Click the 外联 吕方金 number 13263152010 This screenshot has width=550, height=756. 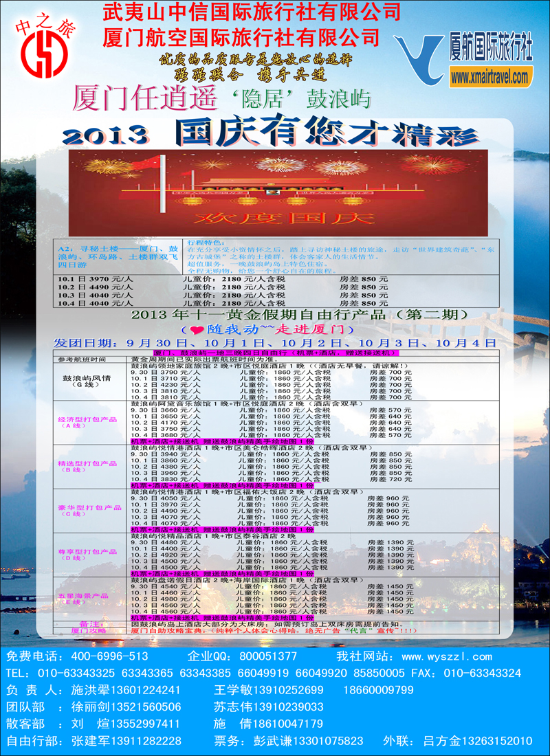point(498,740)
